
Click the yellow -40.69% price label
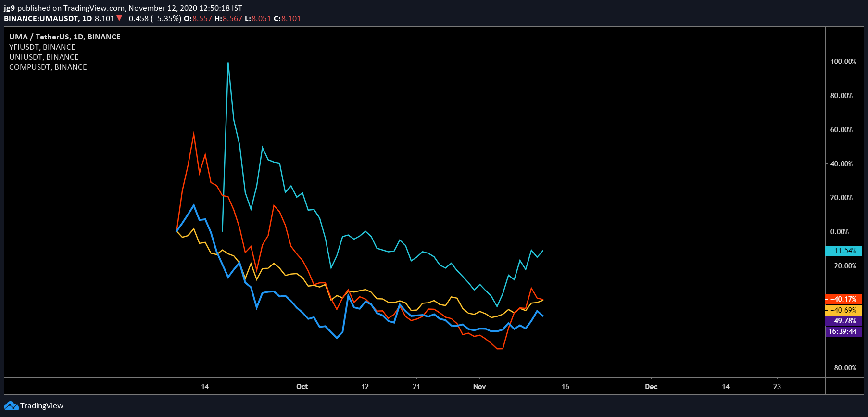click(843, 310)
